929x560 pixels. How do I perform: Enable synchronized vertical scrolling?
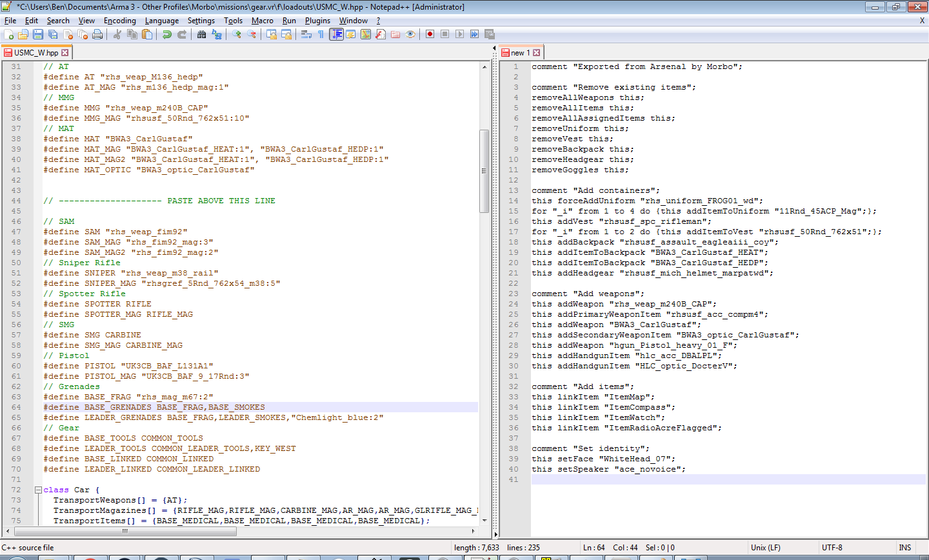pyautogui.click(x=272, y=34)
